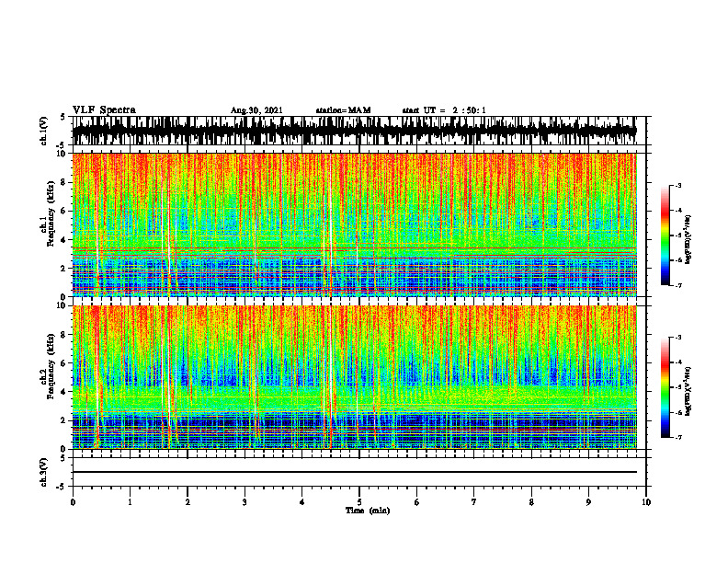Click time axis tick label "3"

[245, 502]
